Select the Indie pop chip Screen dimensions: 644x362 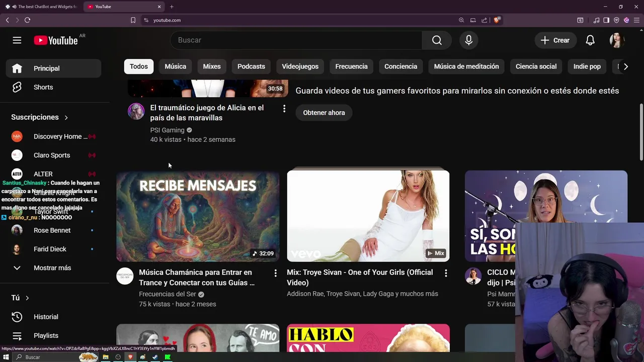coord(587,66)
